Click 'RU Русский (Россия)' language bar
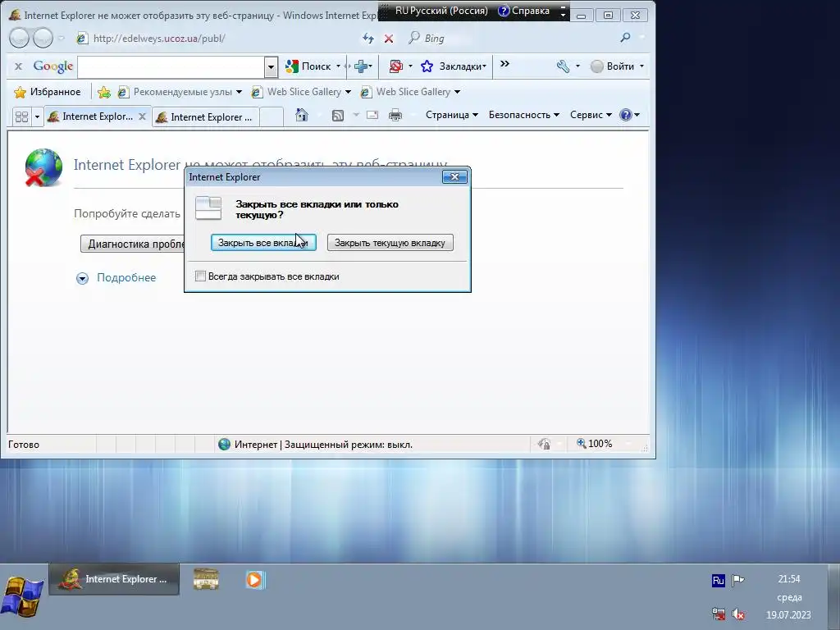Viewport: 840px width, 630px height. pyautogui.click(x=441, y=11)
